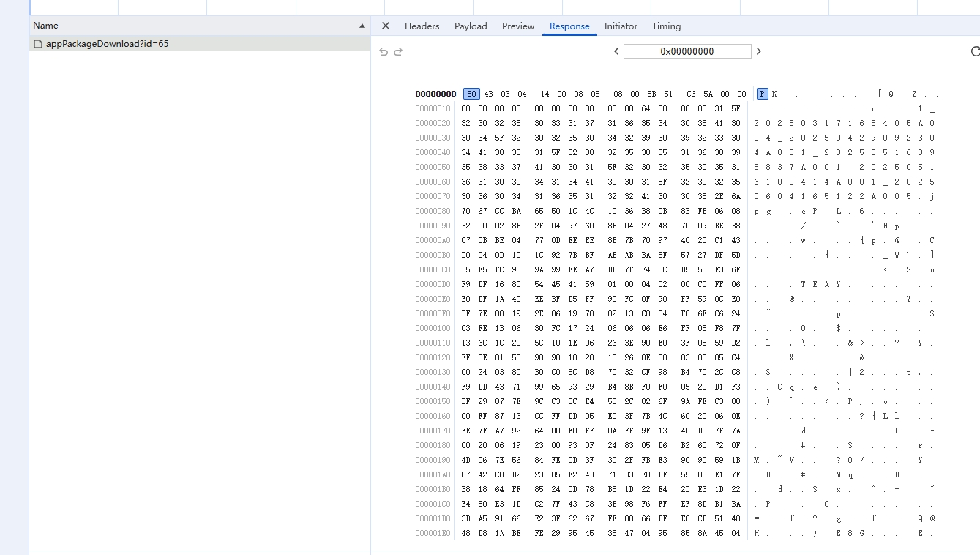Click offset label 000000C0
This screenshot has height=555, width=980.
click(433, 269)
